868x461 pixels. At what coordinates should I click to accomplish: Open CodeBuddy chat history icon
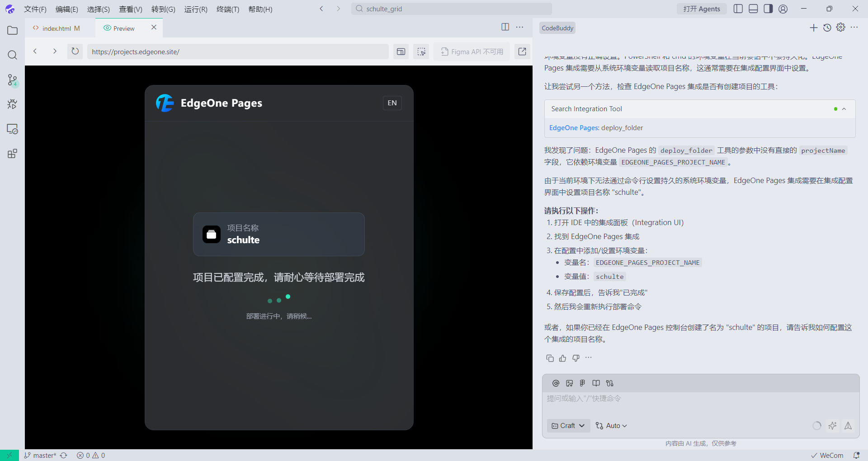(x=827, y=28)
